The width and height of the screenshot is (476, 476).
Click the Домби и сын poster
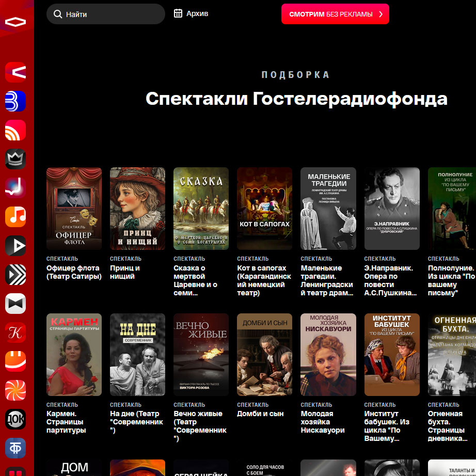click(264, 355)
